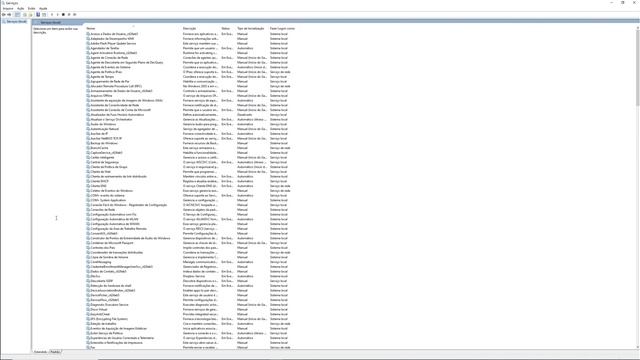This screenshot has width=640, height=360.
Task: Click the Pause Service toolbar icon
Action: 69,14
